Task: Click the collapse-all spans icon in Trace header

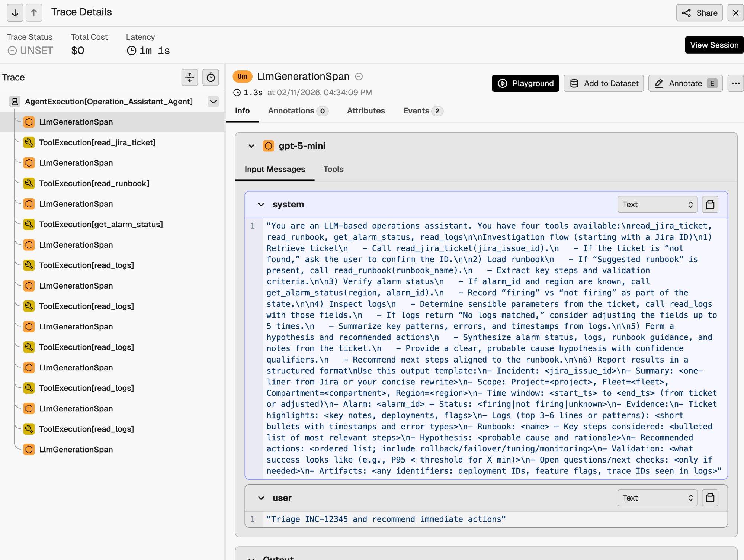Action: coord(189,77)
